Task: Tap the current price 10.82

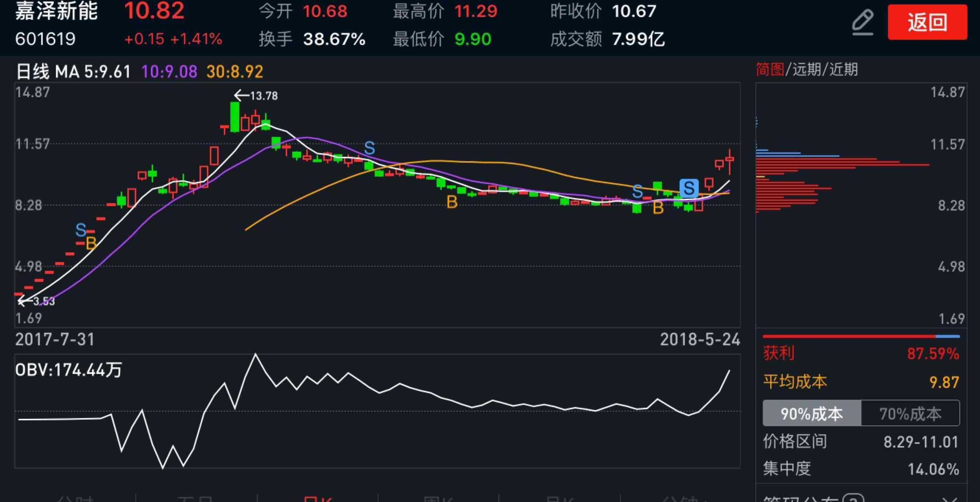Action: tap(154, 11)
